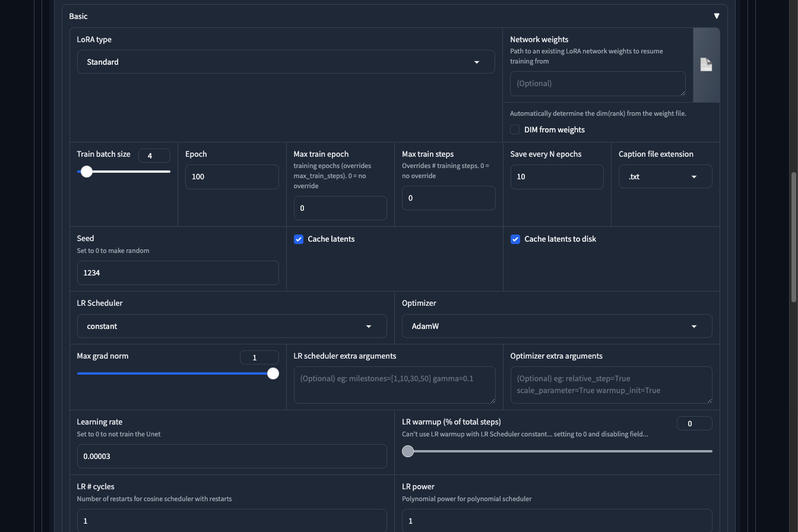Disable Cache latents to disk
Viewport: 798px width, 532px height.
(515, 239)
